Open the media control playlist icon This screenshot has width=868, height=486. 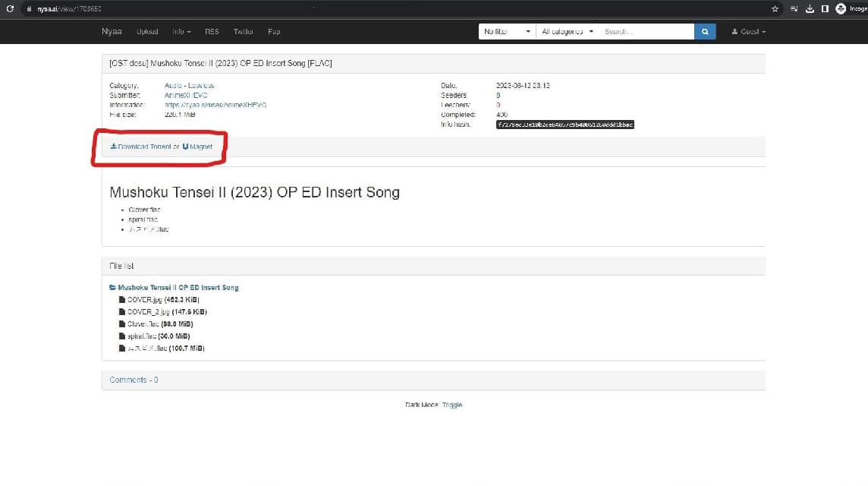click(794, 9)
